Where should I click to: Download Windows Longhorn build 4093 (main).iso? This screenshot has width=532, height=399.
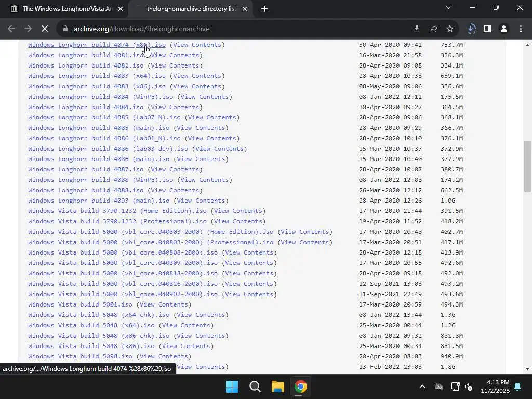[x=99, y=201]
